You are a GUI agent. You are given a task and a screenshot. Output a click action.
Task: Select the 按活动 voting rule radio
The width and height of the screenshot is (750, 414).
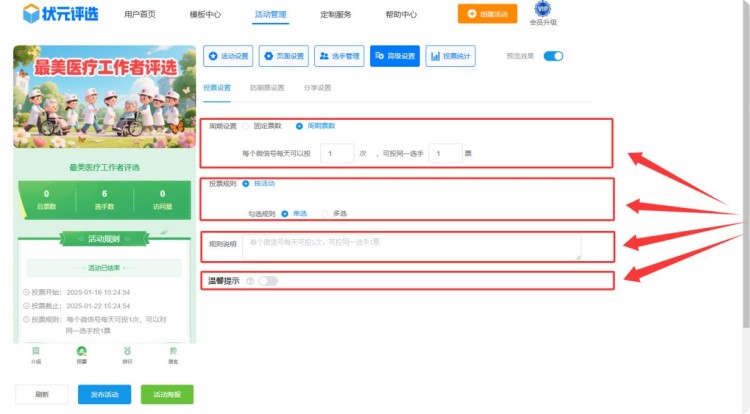point(247,184)
